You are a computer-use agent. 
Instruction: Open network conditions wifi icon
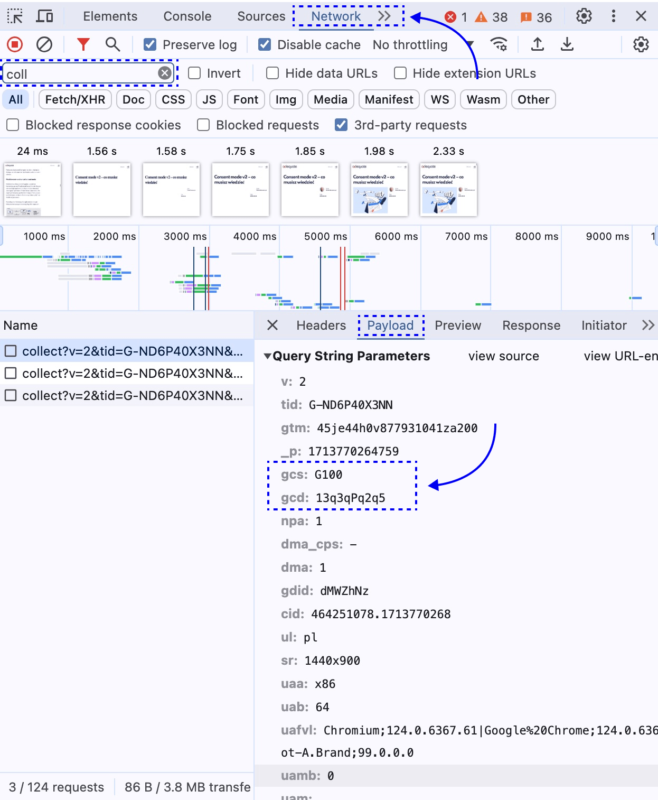(x=499, y=45)
